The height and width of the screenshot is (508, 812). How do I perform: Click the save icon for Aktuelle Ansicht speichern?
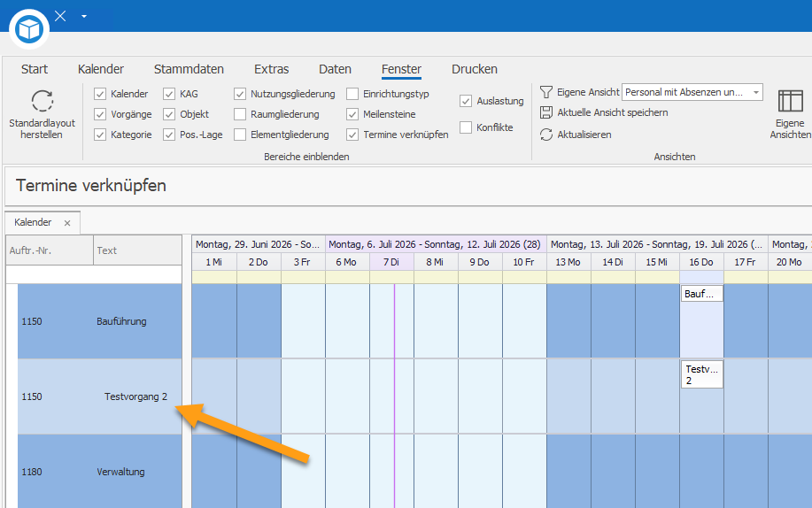[x=545, y=112]
